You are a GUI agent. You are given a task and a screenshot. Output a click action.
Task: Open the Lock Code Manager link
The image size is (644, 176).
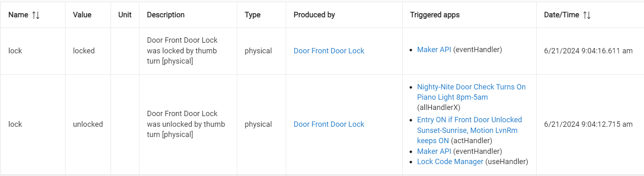click(450, 162)
